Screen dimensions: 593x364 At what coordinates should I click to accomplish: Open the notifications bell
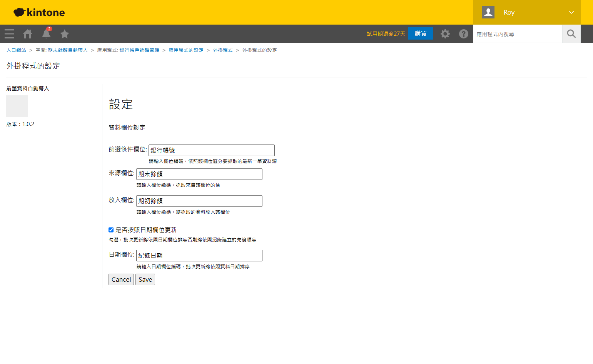point(46,33)
